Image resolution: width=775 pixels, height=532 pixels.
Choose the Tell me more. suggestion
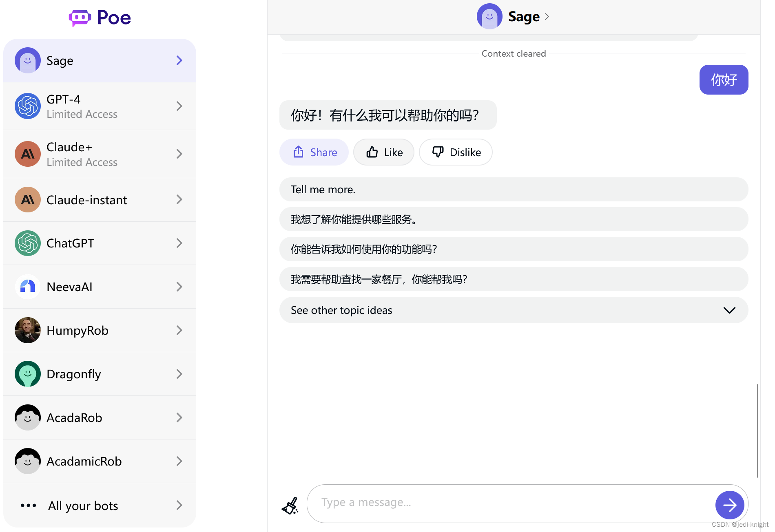514,190
